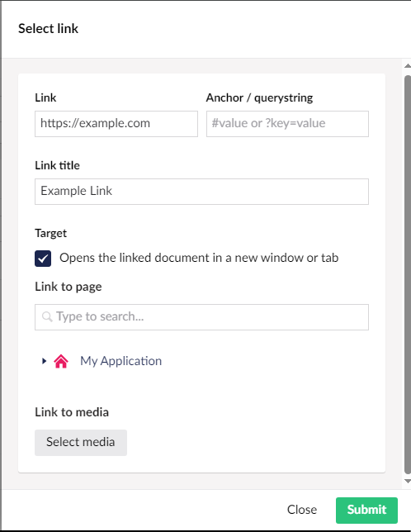
Task: Uncheck the open in new window checkbox
Action: pyautogui.click(x=43, y=259)
